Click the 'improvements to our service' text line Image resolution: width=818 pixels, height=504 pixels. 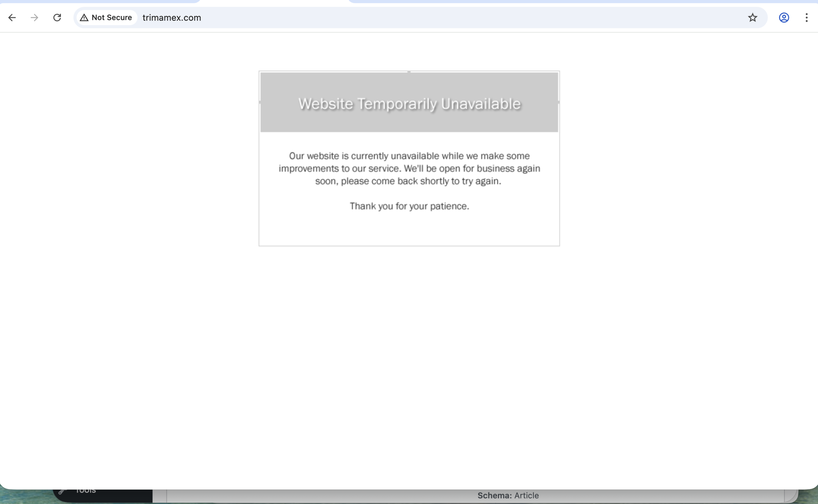click(409, 169)
